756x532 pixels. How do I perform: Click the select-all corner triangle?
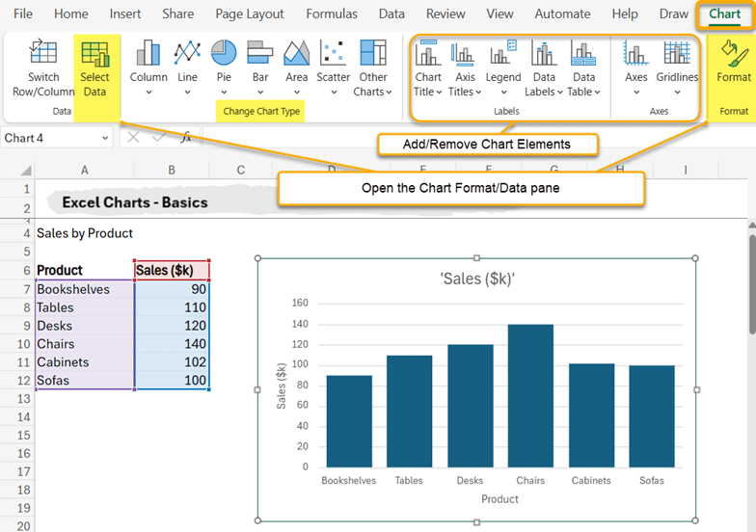tap(26, 170)
